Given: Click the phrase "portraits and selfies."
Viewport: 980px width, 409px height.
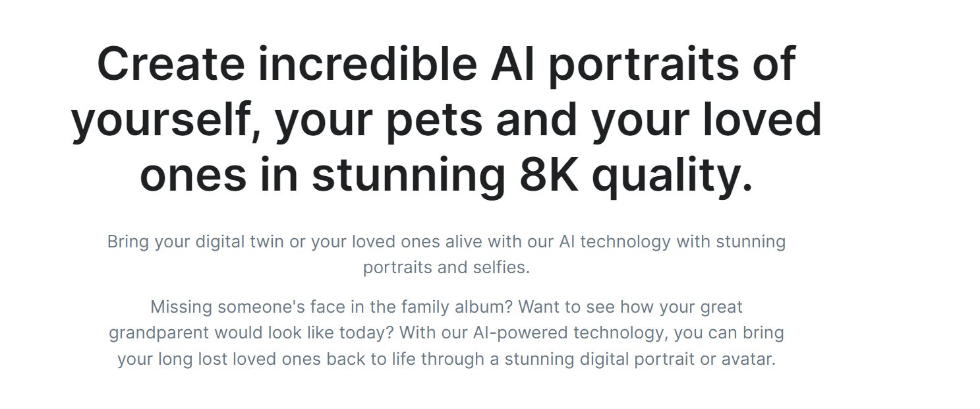Looking at the screenshot, I should pyautogui.click(x=446, y=268).
